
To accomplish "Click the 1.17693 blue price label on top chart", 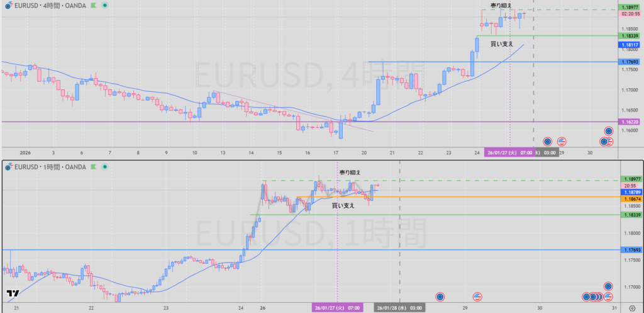I will click(x=630, y=62).
